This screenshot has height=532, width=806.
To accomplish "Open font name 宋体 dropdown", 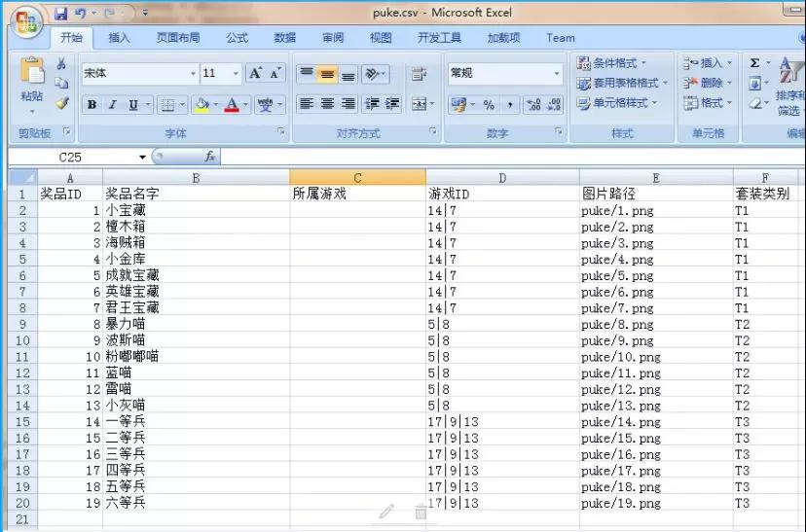I will (193, 74).
